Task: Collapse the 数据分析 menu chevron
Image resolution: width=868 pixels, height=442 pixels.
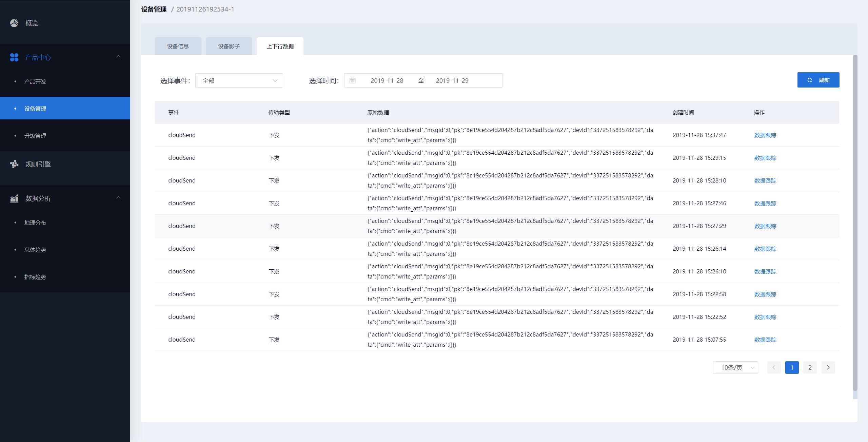Action: (118, 198)
